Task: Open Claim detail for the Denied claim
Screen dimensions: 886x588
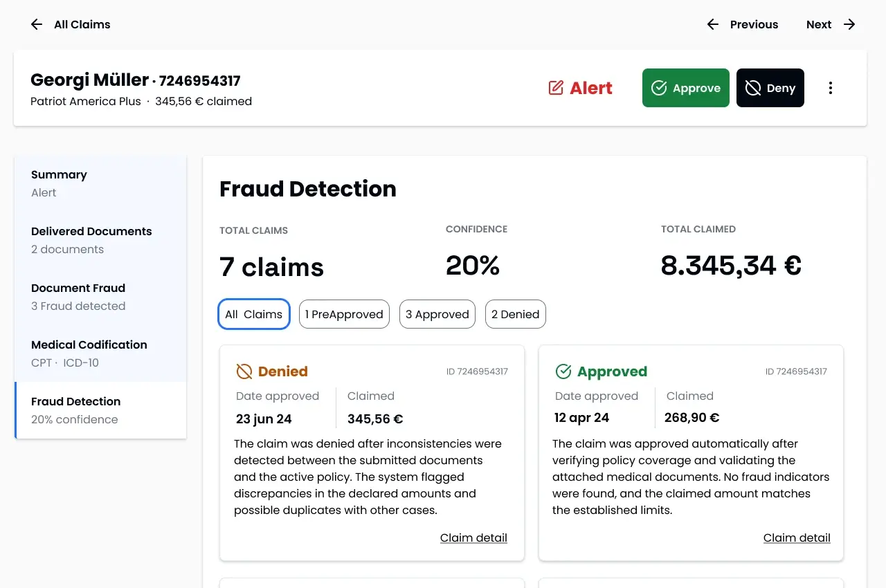Action: click(473, 538)
